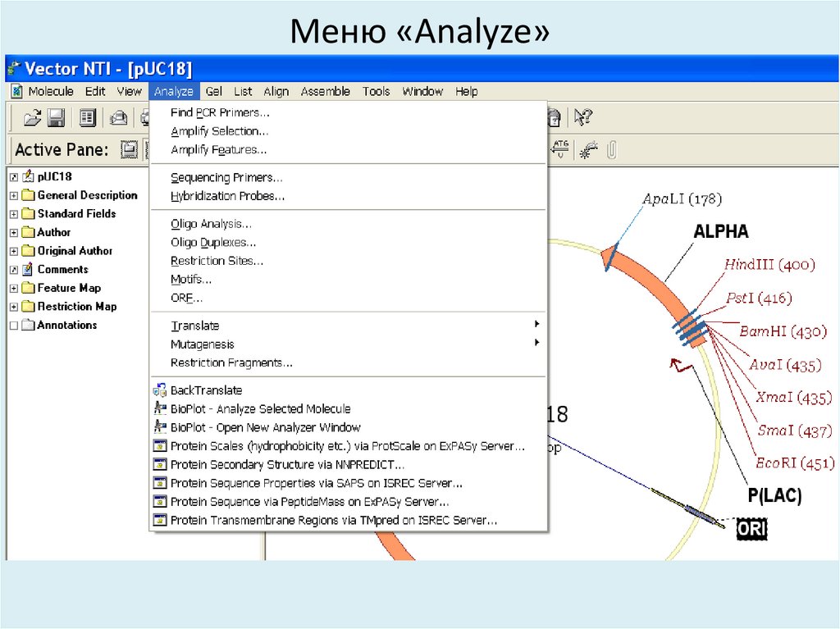Expand the Feature Map folder
This screenshot has height=629, width=840.
pos(13,288)
